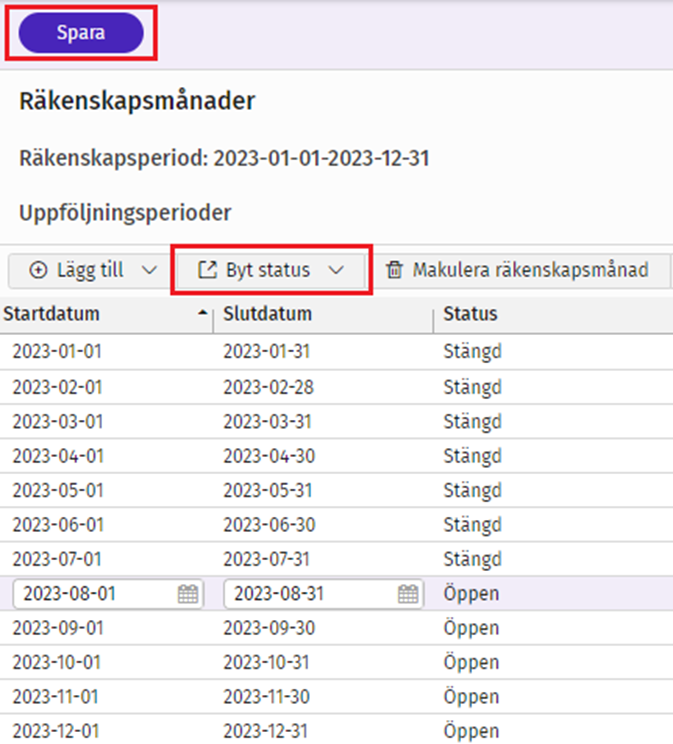Select the row starting 2023-06-01

click(336, 525)
